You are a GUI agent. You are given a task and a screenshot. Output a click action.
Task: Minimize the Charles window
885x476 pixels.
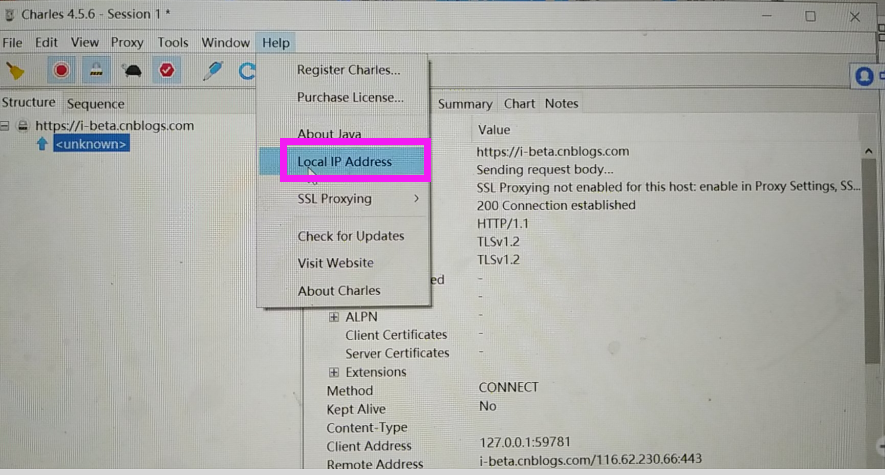click(766, 16)
